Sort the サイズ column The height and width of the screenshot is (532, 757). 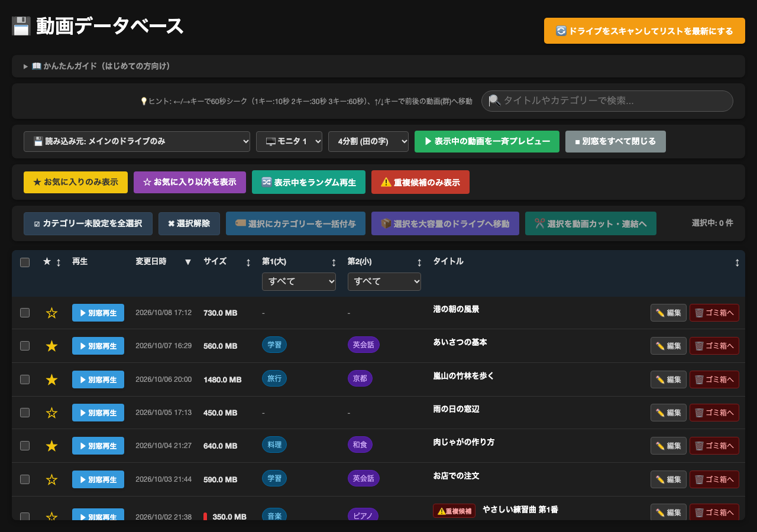[248, 262]
